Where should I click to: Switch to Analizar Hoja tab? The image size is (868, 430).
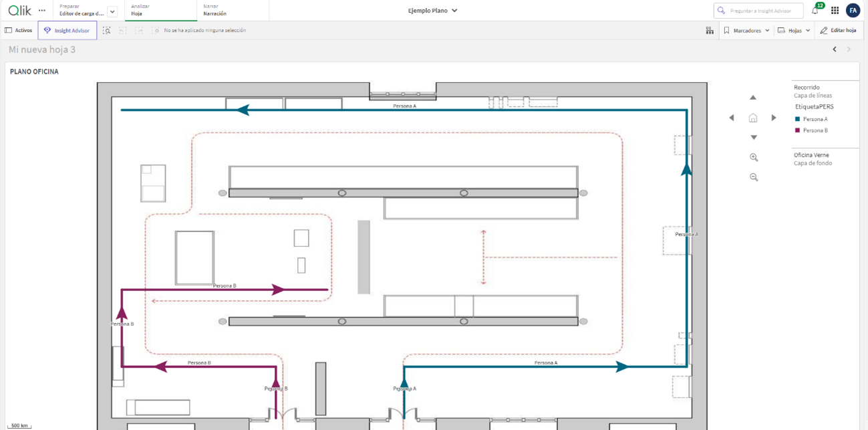[x=160, y=10]
